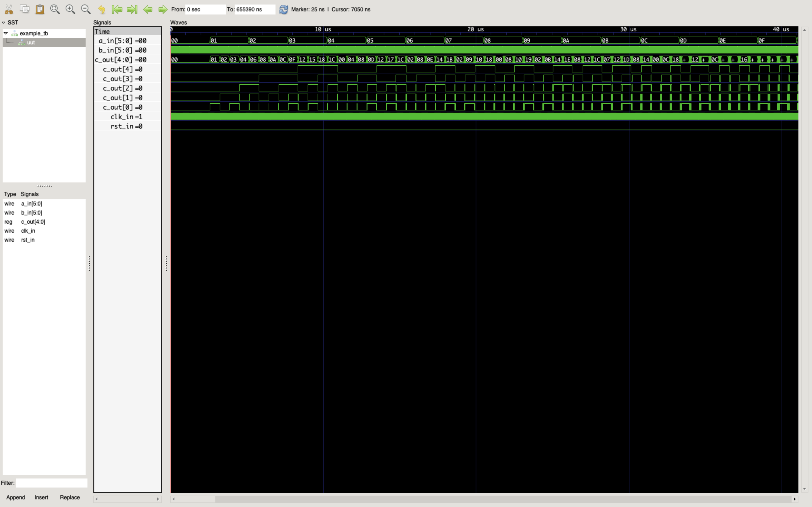
Task: Click the Append button
Action: (x=15, y=497)
